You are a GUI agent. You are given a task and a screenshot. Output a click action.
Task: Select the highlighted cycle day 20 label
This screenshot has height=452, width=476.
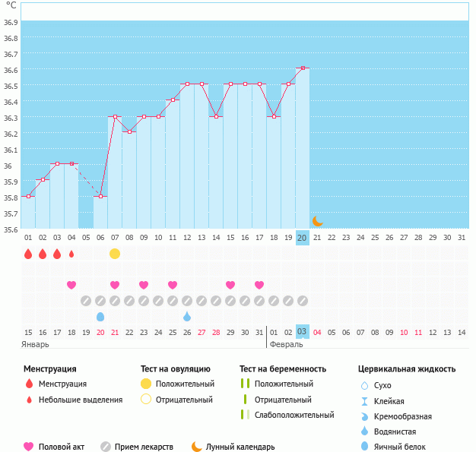click(x=302, y=238)
